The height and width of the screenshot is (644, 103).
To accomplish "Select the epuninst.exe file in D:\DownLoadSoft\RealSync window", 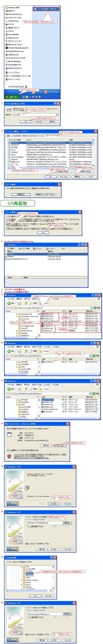I will point(47,326).
